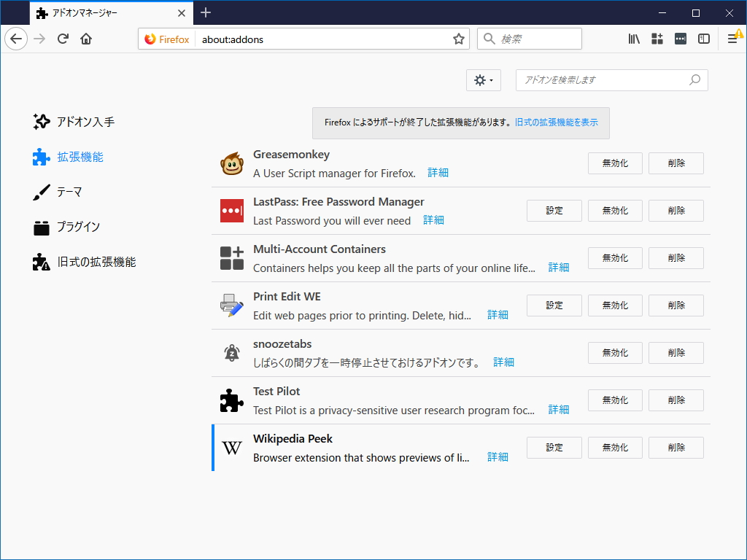This screenshot has width=747, height=560.
Task: Switch to テーマ category
Action: [57, 192]
